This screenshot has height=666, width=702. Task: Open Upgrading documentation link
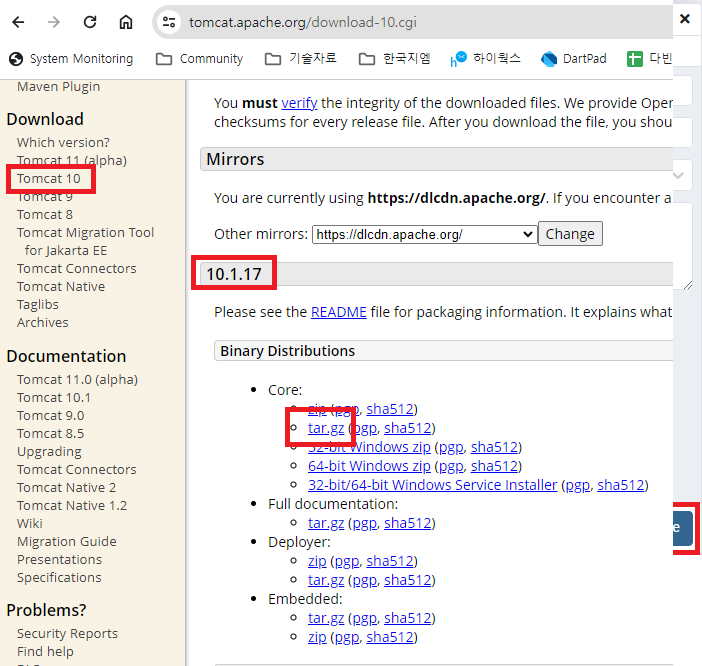click(x=49, y=452)
